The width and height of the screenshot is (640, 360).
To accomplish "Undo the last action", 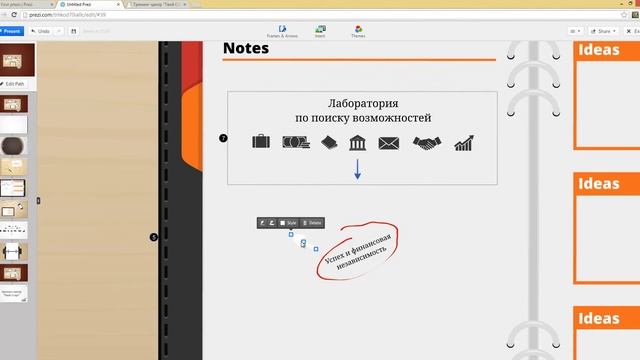I will (40, 31).
